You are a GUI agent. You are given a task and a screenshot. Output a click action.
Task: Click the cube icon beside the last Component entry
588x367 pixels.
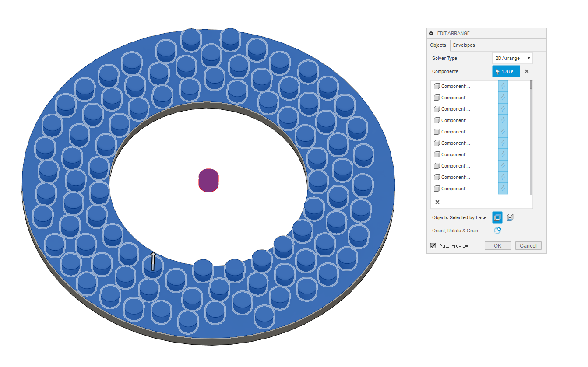[437, 189]
